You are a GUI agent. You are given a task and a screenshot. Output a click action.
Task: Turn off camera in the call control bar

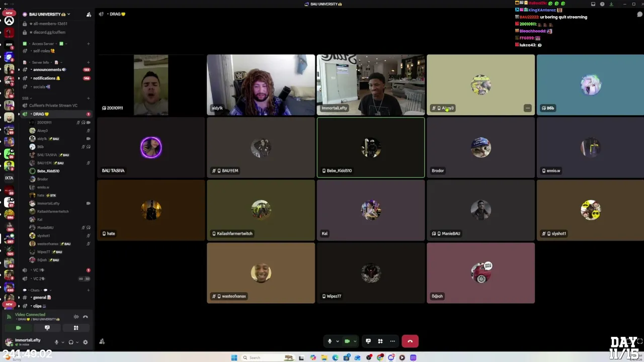pos(347,341)
